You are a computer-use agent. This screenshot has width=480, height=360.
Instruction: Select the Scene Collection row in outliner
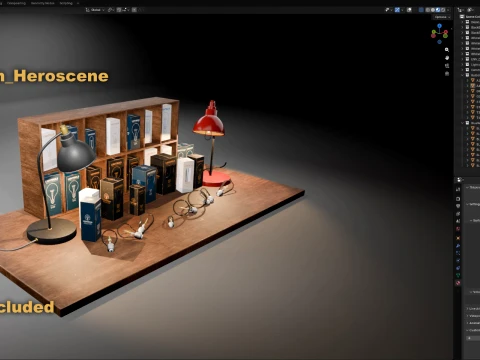(470, 16)
